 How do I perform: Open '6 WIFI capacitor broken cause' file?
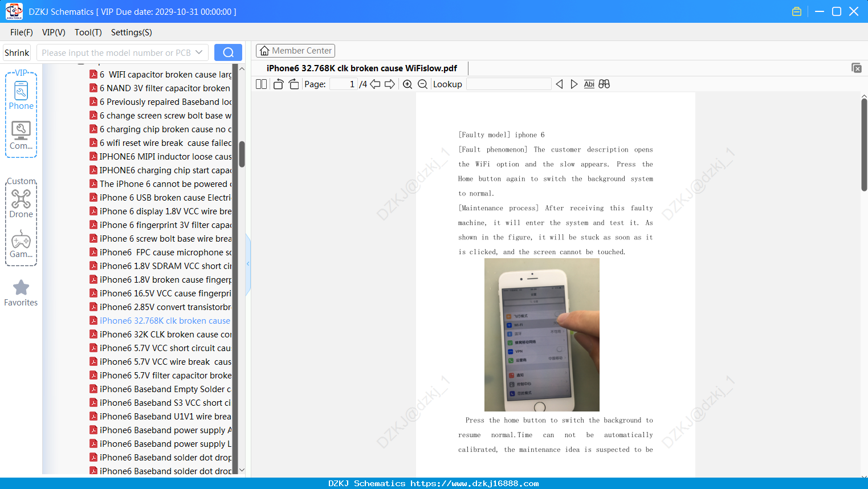(161, 75)
